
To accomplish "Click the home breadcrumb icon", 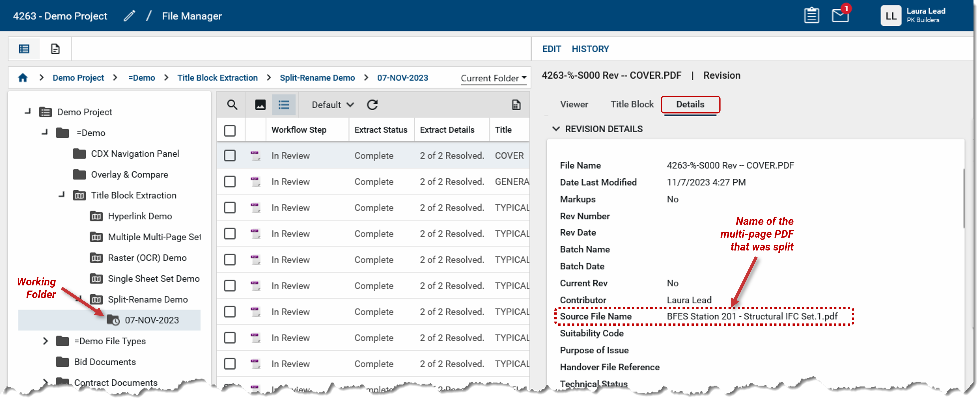I will click(23, 78).
